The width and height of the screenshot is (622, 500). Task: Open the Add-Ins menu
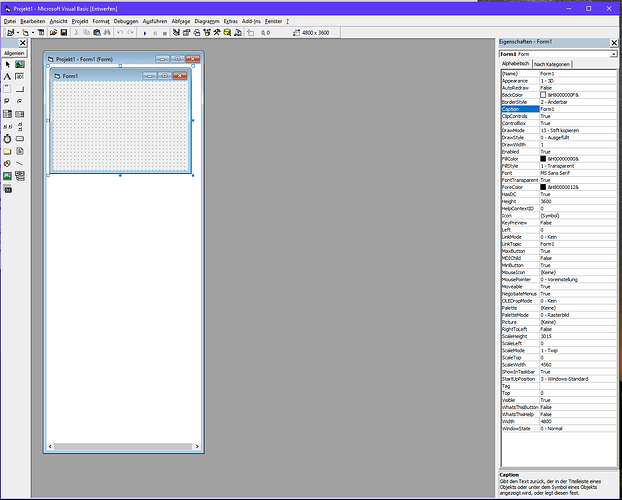[251, 21]
